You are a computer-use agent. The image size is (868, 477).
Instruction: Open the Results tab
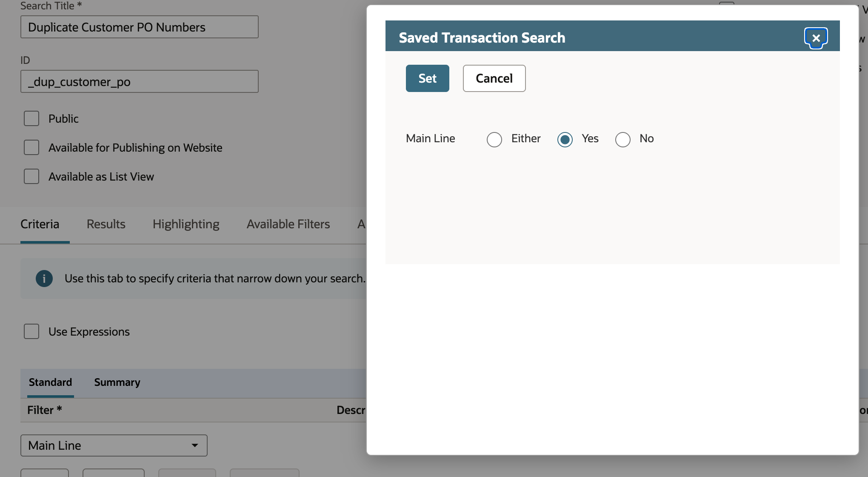pos(106,224)
